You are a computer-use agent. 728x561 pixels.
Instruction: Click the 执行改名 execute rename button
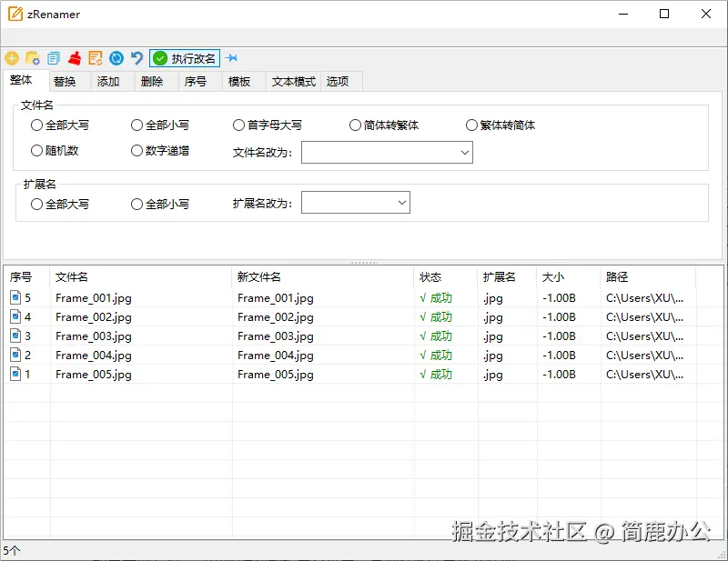185,58
